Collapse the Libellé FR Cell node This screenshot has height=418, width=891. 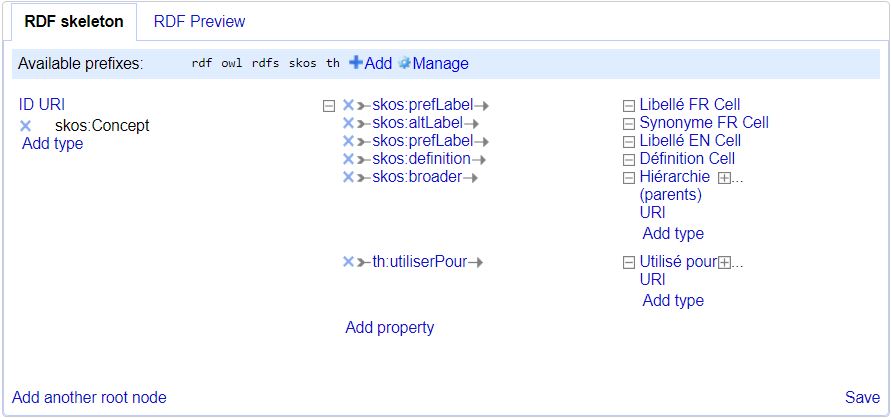628,105
